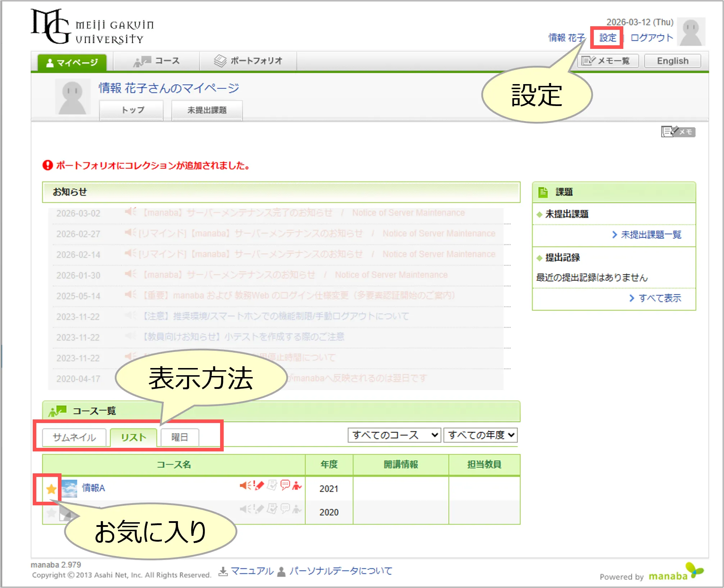The width and height of the screenshot is (724, 588).
Task: Switch to the サムネイル view tab
Action: coord(74,437)
